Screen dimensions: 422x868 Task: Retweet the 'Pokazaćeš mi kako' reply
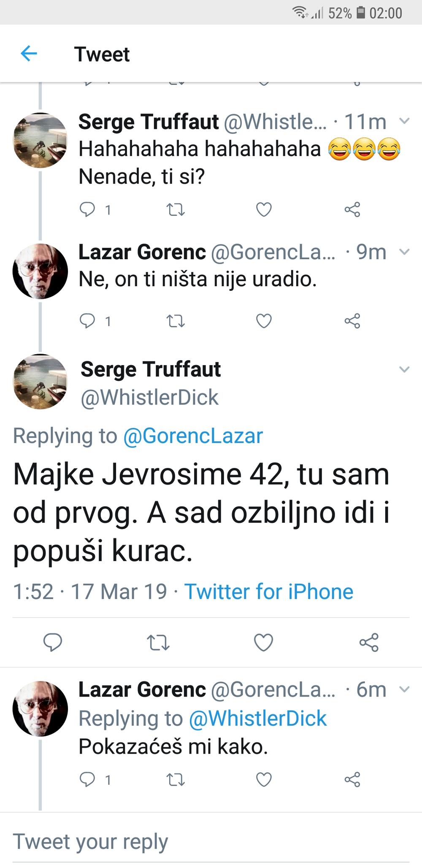point(176,779)
